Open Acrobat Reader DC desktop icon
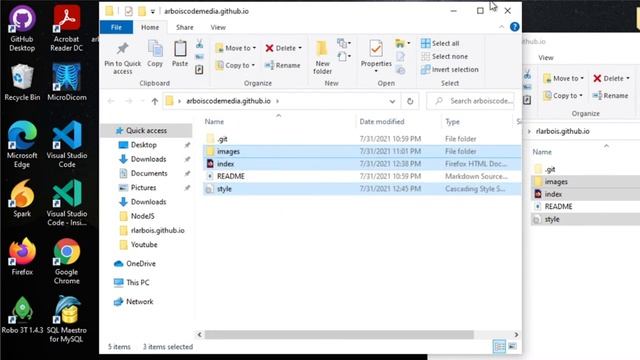 tap(67, 29)
